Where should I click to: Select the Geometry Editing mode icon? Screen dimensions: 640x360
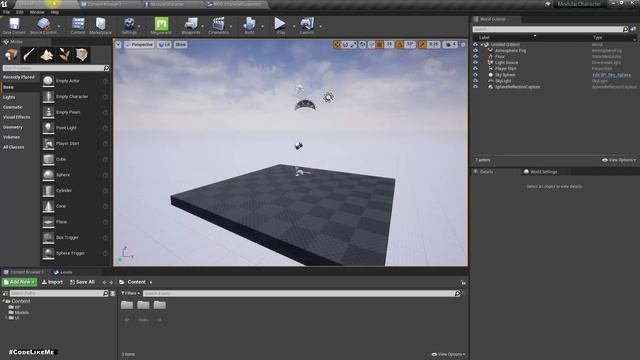point(82,55)
